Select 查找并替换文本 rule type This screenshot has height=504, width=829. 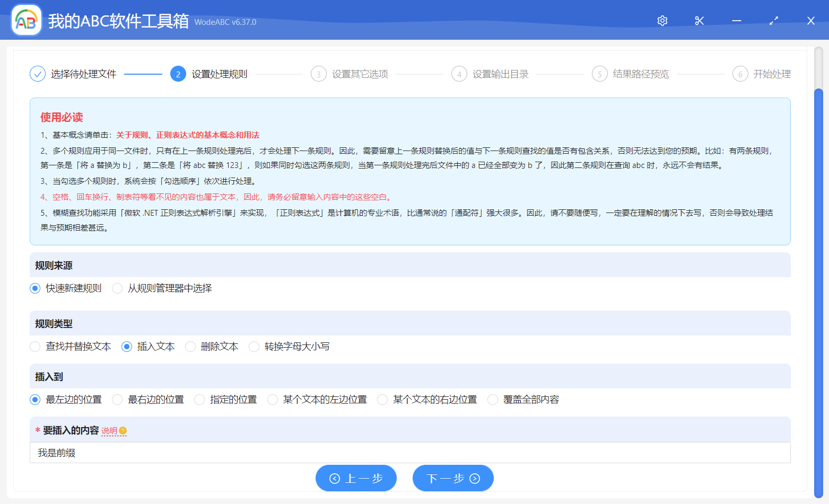pos(35,347)
